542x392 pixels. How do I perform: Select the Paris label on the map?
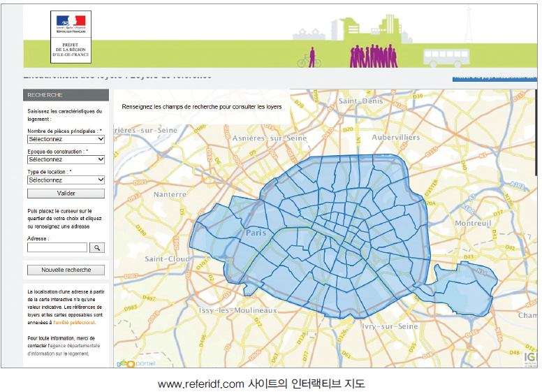click(x=256, y=233)
